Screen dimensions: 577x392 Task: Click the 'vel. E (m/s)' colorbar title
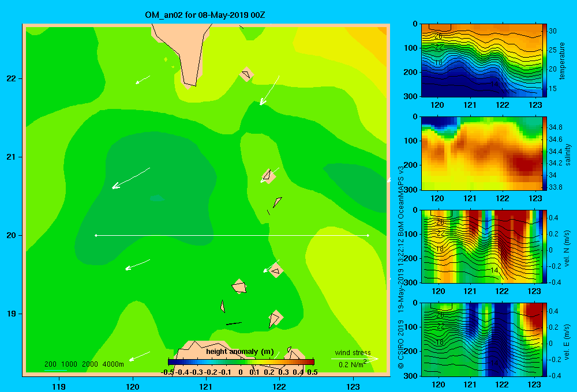(567, 341)
